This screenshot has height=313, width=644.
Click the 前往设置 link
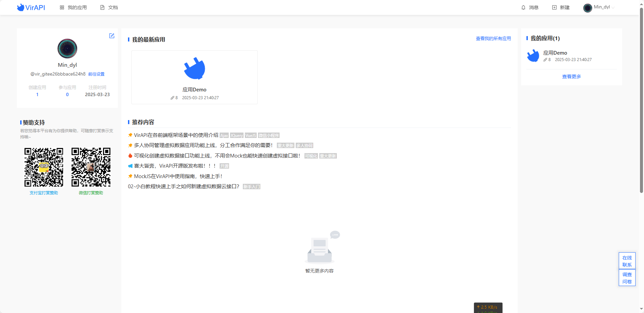click(96, 74)
